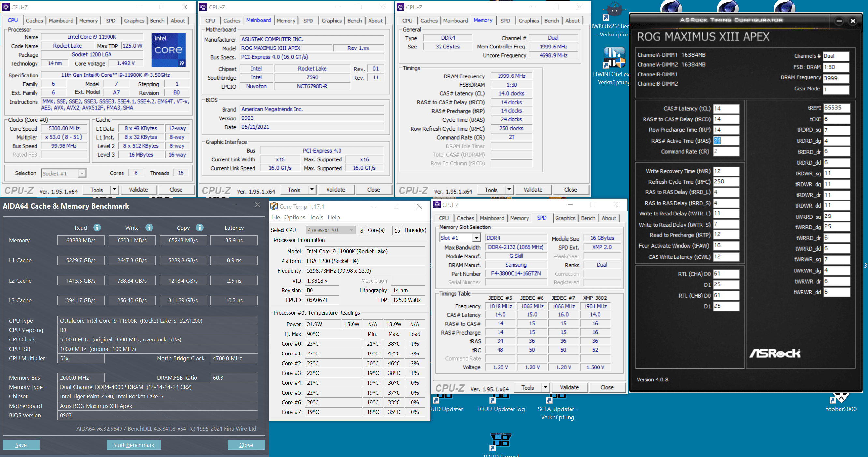The height and width of the screenshot is (457, 868).
Task: Open Processor #0 dropdown in Core Temp
Action: [331, 230]
